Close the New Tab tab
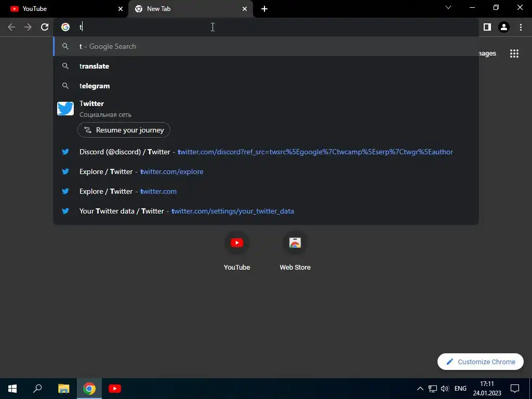Image resolution: width=532 pixels, height=399 pixels. click(x=245, y=9)
